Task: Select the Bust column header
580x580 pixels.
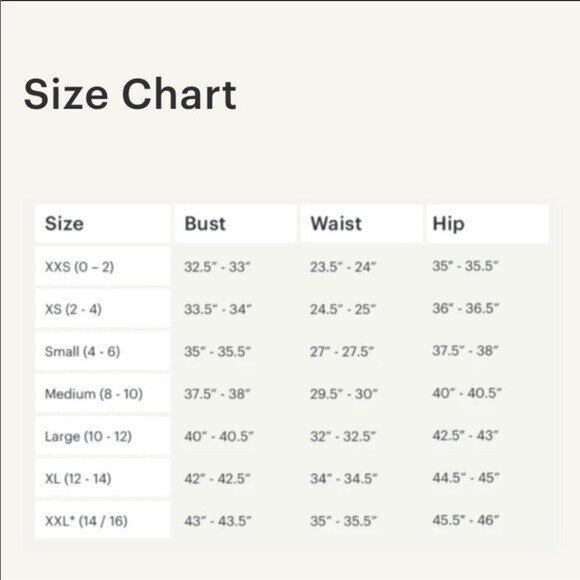Action: coord(236,223)
